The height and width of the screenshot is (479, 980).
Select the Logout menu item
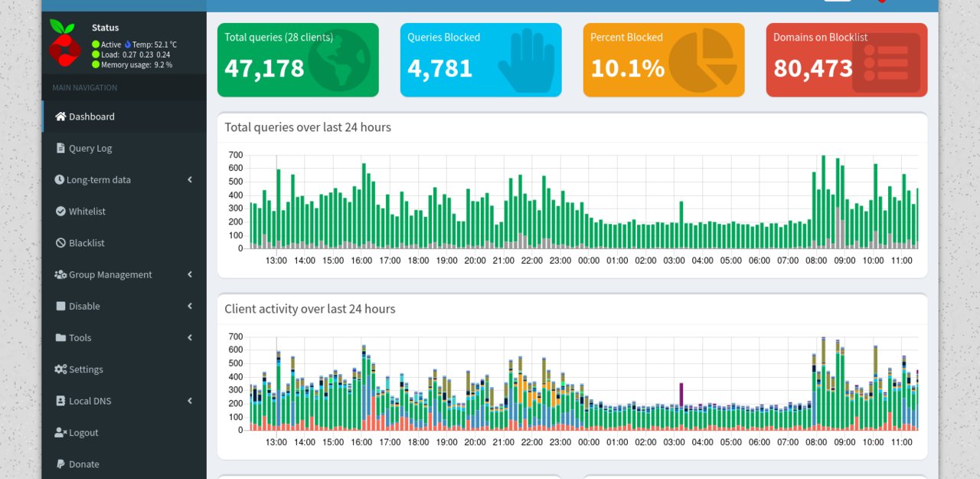click(x=124, y=432)
